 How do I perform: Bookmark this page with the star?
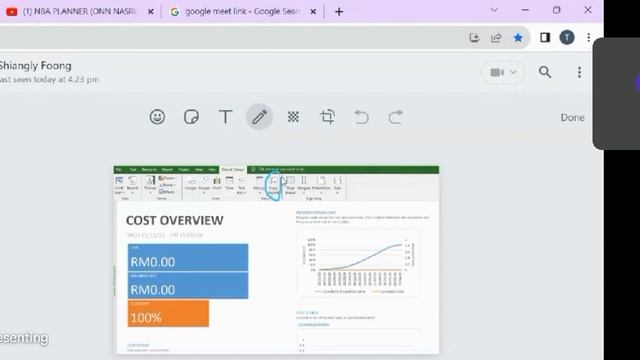click(518, 38)
